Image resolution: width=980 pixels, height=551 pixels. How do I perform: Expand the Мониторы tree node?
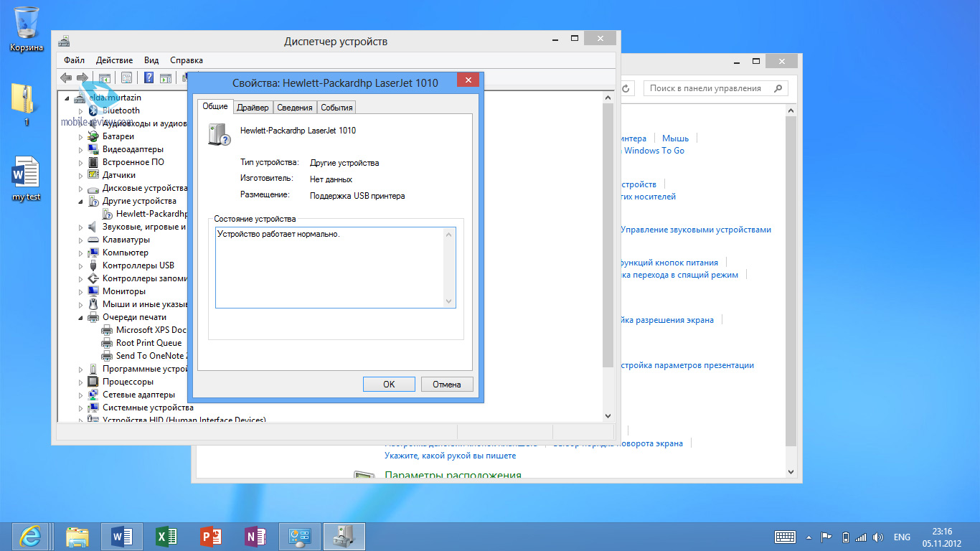coord(81,291)
